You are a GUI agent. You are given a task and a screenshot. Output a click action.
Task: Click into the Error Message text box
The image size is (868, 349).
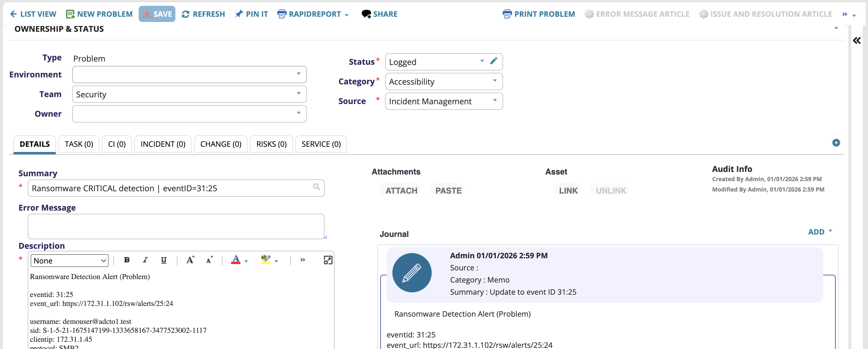coord(176,227)
